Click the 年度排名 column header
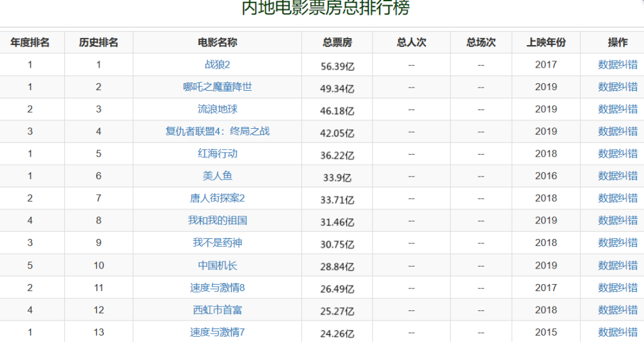 pyautogui.click(x=30, y=43)
